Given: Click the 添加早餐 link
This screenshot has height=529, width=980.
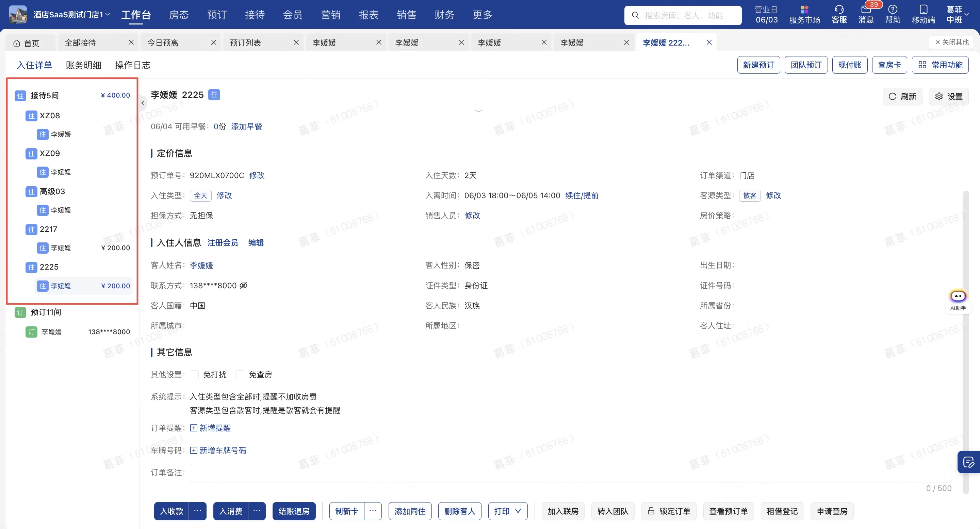Looking at the screenshot, I should pos(246,126).
